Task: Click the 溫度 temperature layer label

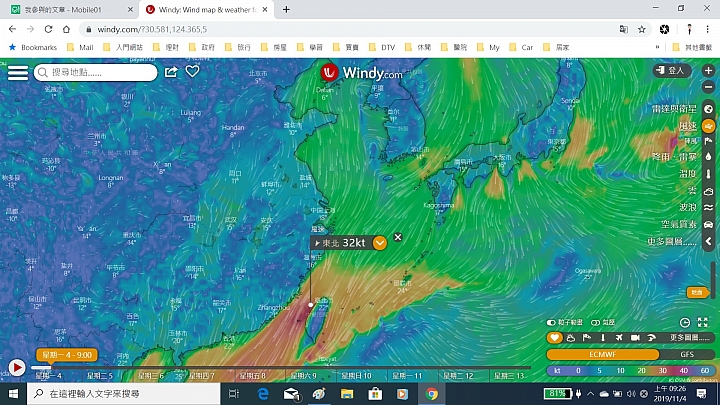Action: pyautogui.click(x=688, y=174)
